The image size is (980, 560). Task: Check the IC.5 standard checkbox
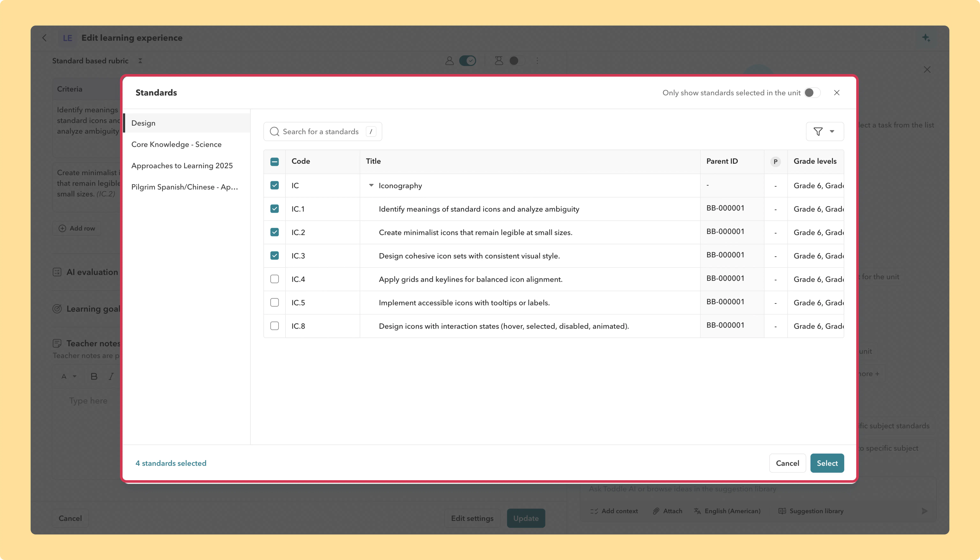(274, 302)
